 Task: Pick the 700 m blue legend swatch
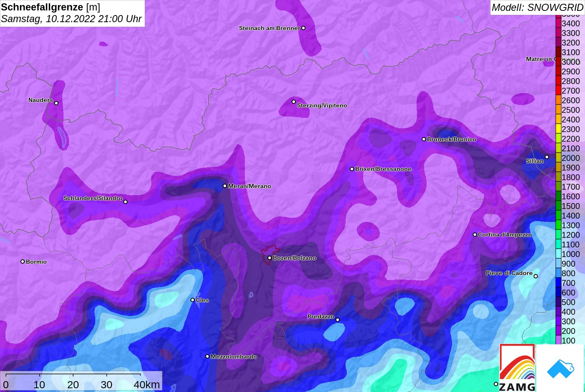coord(558,283)
